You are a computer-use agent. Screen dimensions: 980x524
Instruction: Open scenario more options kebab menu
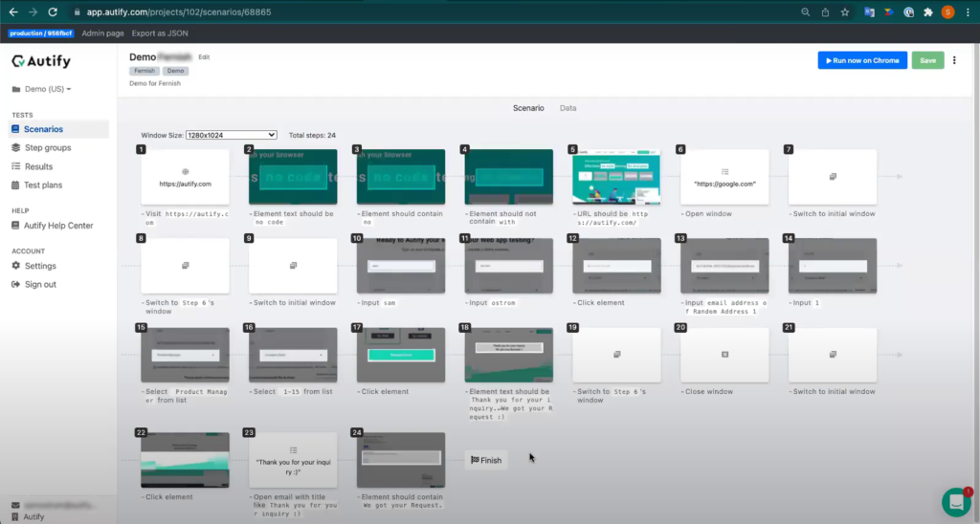pos(954,60)
